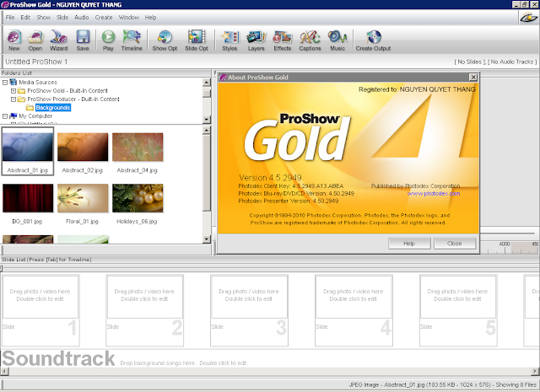Open the Audio menu
The height and width of the screenshot is (392, 540).
[x=82, y=17]
